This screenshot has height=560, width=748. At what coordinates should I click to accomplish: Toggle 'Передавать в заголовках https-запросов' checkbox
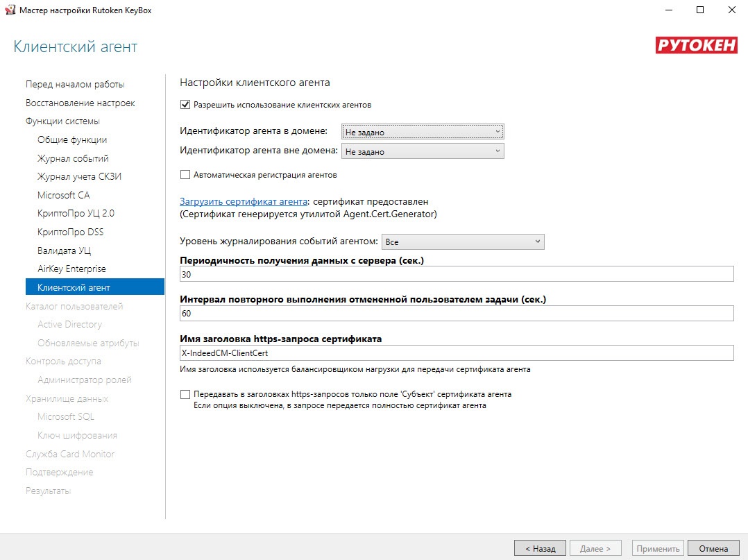point(185,394)
